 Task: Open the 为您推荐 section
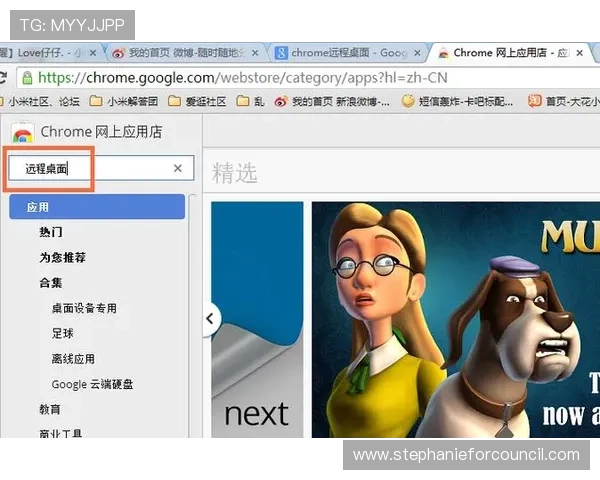click(x=62, y=257)
